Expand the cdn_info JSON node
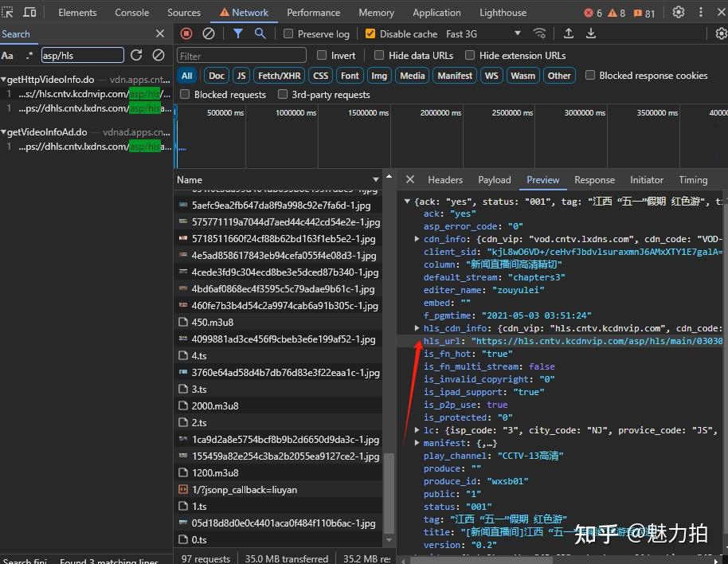 click(x=417, y=239)
